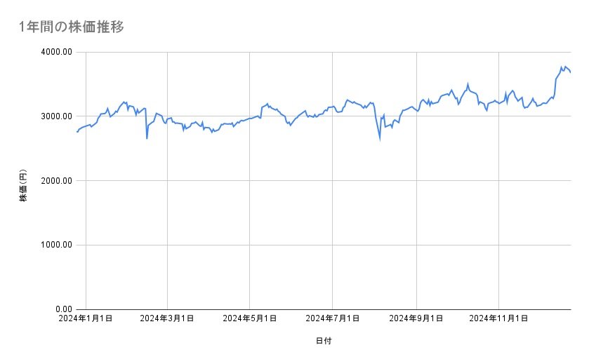Viewport: 589px width, 364px height.
Task: Select the 2024年1月1日 date label
Action: point(86,318)
